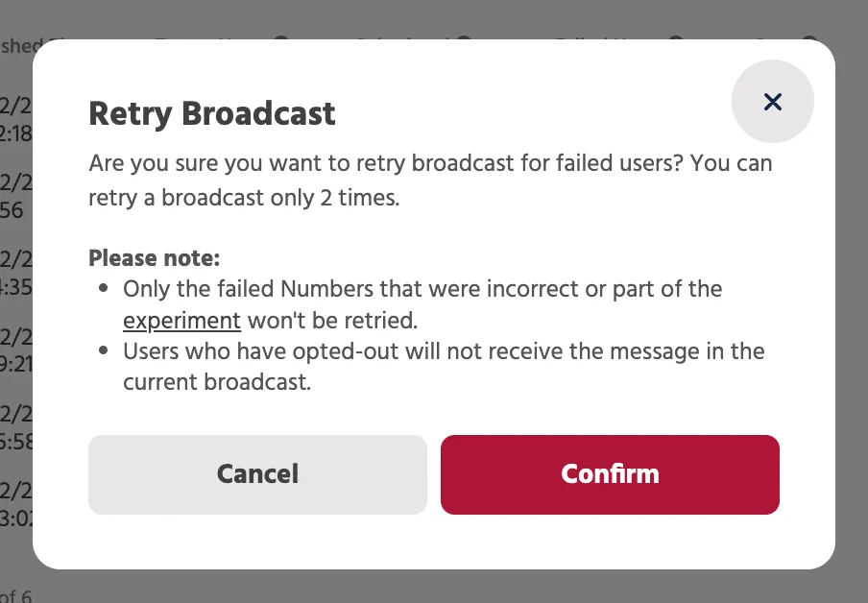
Task: Click the 'of 6' pagination text
Action: 16,597
